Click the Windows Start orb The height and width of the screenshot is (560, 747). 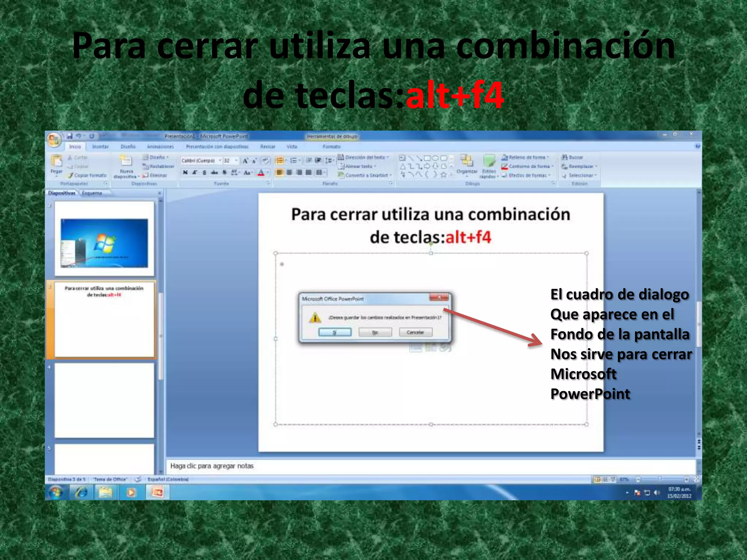coord(56,493)
